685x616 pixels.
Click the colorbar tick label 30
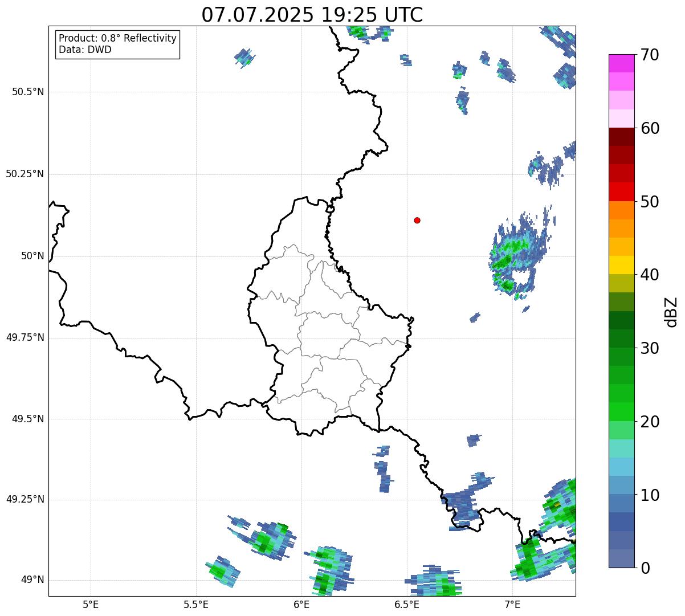point(650,348)
